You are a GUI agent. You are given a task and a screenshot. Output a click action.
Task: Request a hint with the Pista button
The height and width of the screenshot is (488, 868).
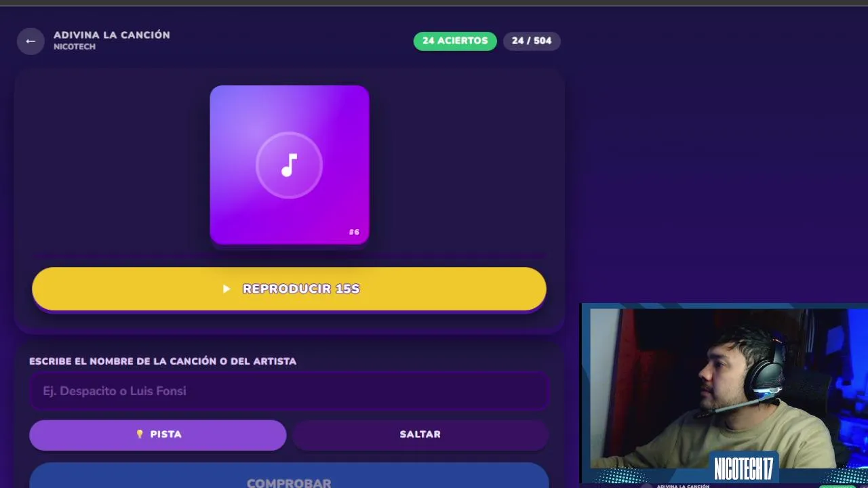coord(158,434)
